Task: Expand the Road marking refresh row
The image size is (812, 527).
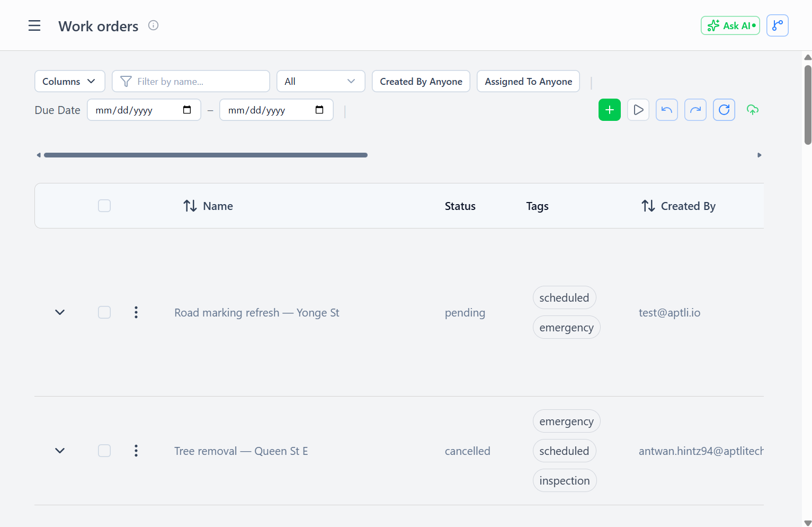Action: tap(60, 312)
